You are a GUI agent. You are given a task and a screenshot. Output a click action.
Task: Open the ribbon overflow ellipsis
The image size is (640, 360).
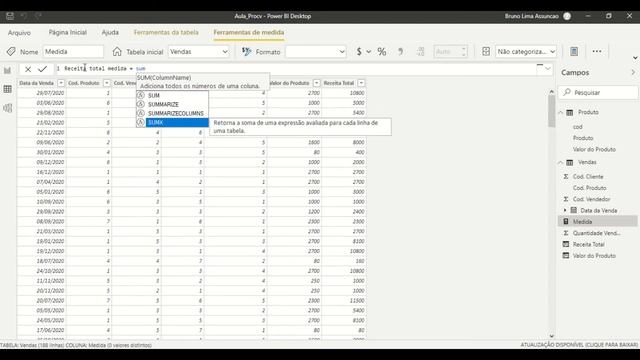tap(597, 51)
